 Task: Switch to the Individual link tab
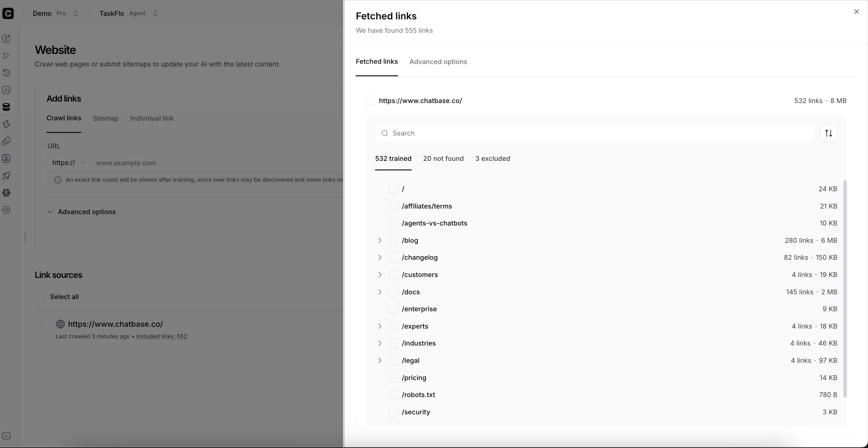point(152,118)
